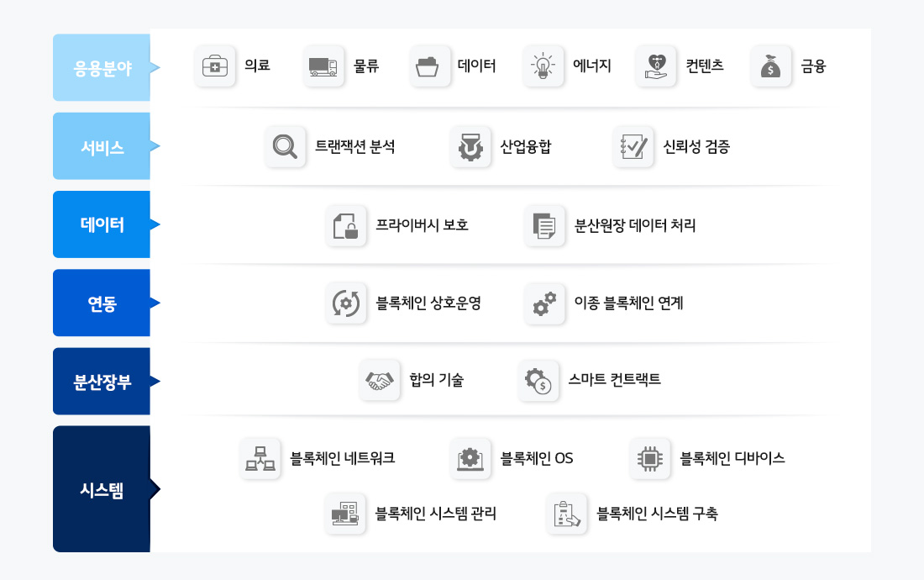Click the checklist icon for 신뢰성 검증
This screenshot has height=580, width=924.
tap(633, 146)
